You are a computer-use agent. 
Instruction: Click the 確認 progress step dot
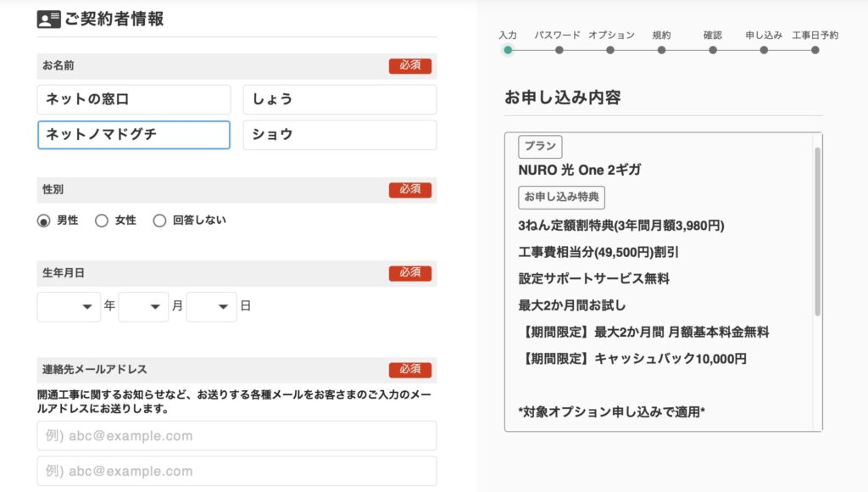tap(713, 50)
